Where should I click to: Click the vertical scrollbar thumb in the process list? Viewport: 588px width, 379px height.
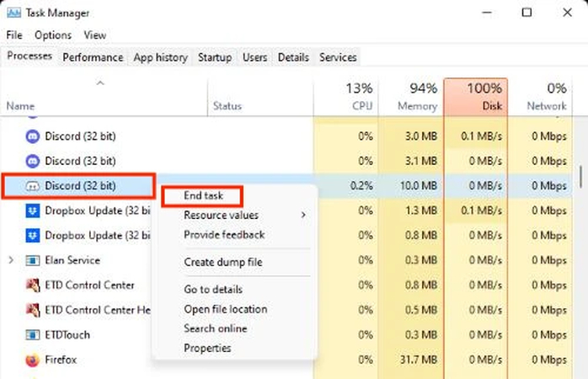pos(581,177)
